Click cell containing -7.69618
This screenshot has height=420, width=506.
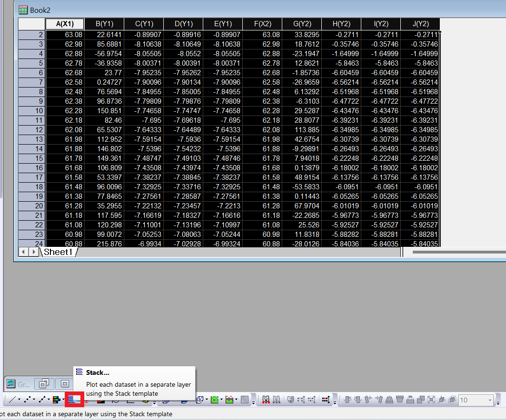183,120
